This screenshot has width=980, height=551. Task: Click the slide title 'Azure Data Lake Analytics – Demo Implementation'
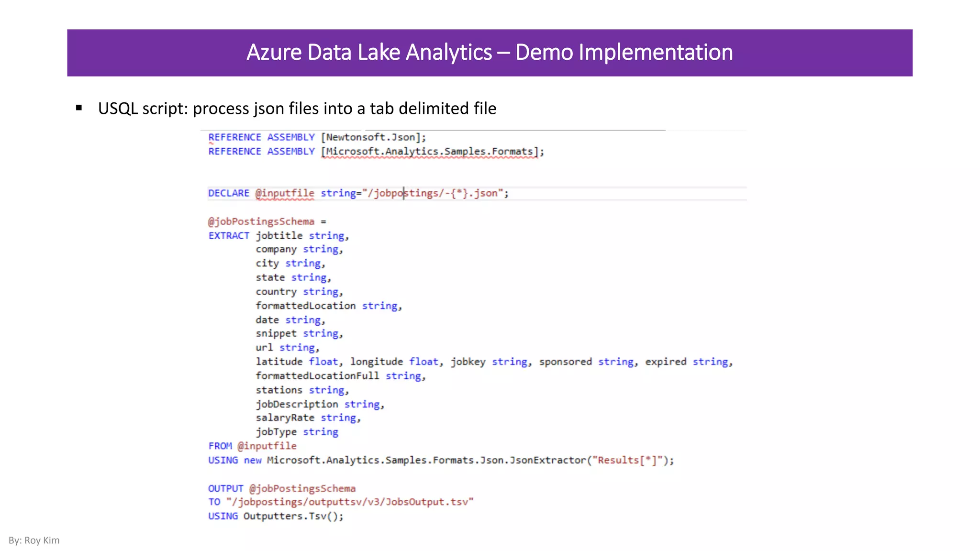coord(490,52)
